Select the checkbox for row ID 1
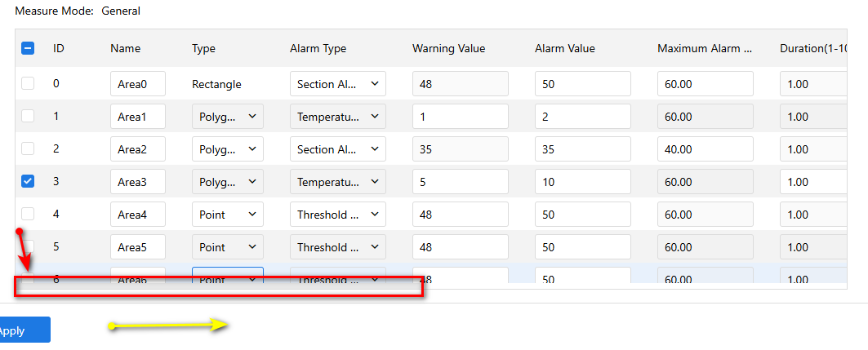 [28, 116]
